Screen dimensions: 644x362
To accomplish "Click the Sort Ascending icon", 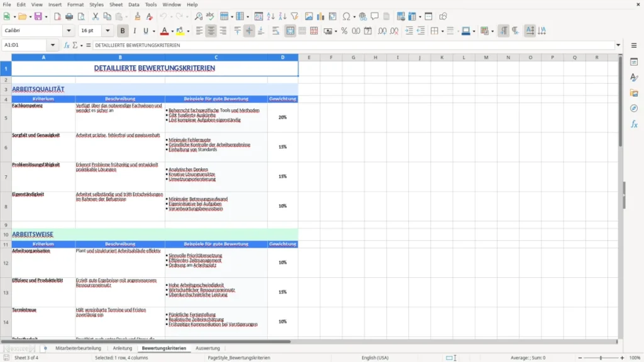I will (270, 16).
